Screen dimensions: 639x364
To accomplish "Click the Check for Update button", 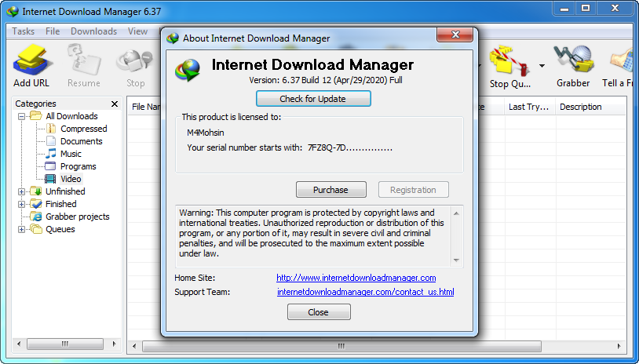I will click(313, 99).
